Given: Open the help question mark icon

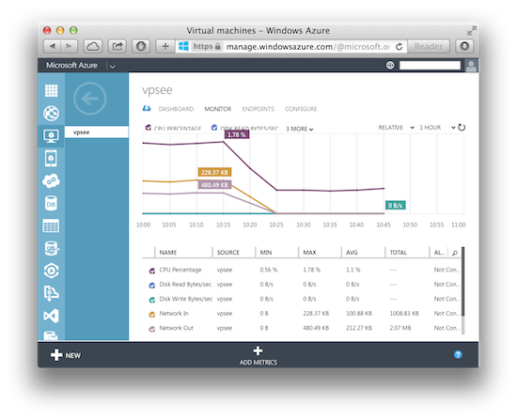Looking at the screenshot, I should pos(458,355).
